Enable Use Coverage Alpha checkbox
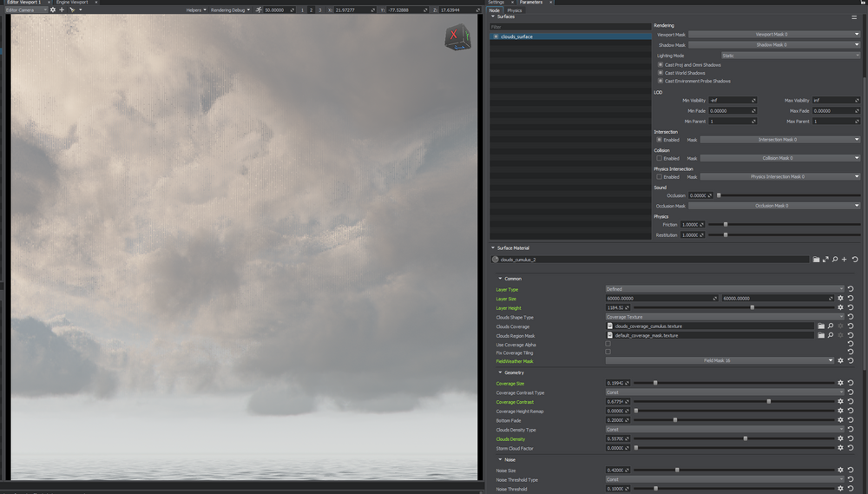The height and width of the screenshot is (494, 868). coord(608,344)
